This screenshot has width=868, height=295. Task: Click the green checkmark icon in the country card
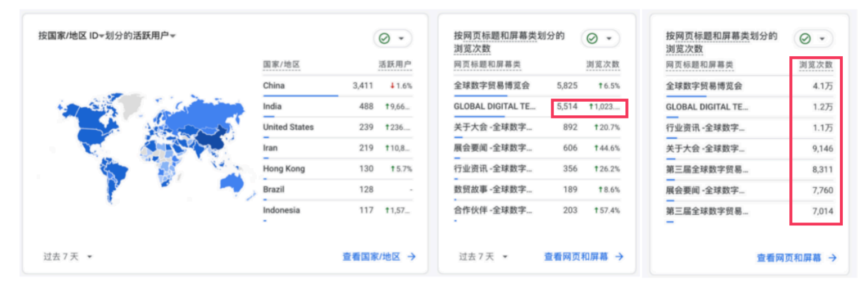click(384, 39)
